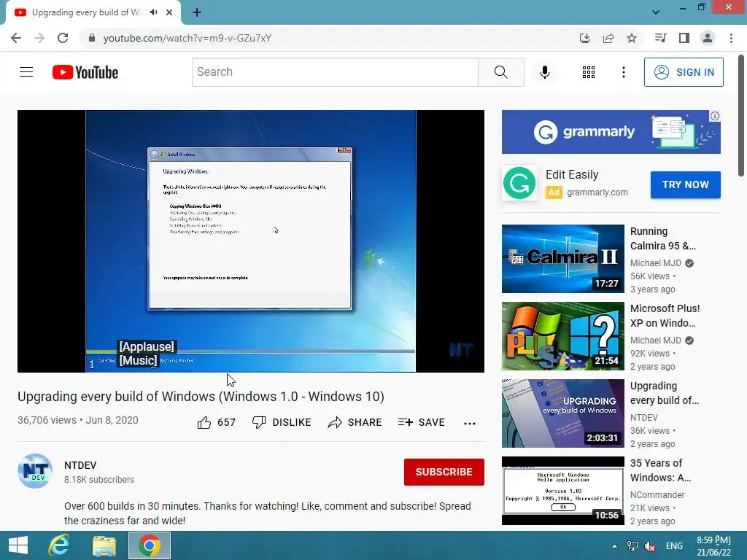Open 35 Years of Windows title
Viewport: 747px width, 560px height.
pos(660,470)
